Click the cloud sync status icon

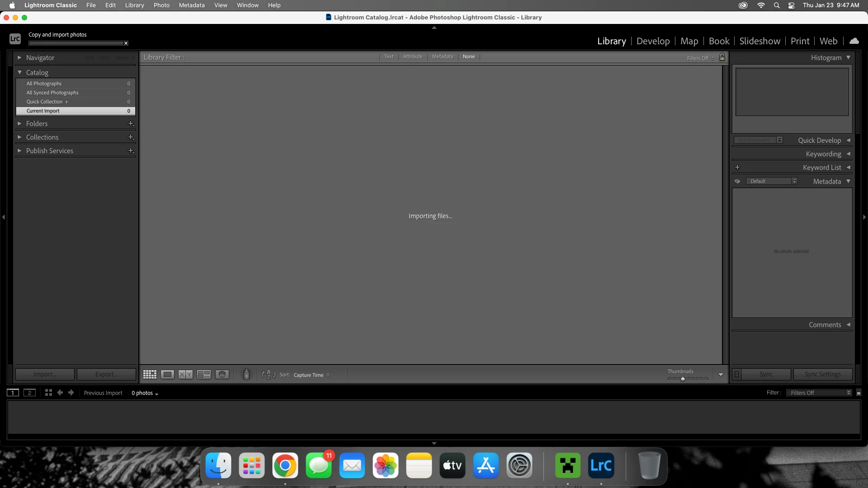854,41
